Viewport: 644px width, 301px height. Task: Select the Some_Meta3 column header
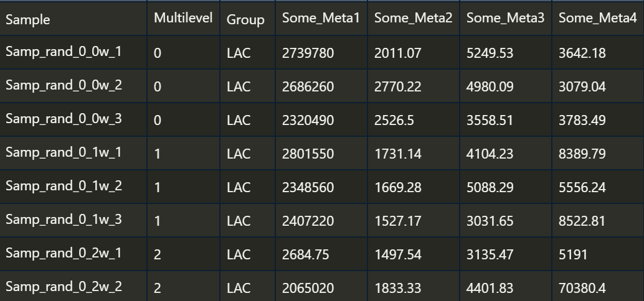coord(506,19)
